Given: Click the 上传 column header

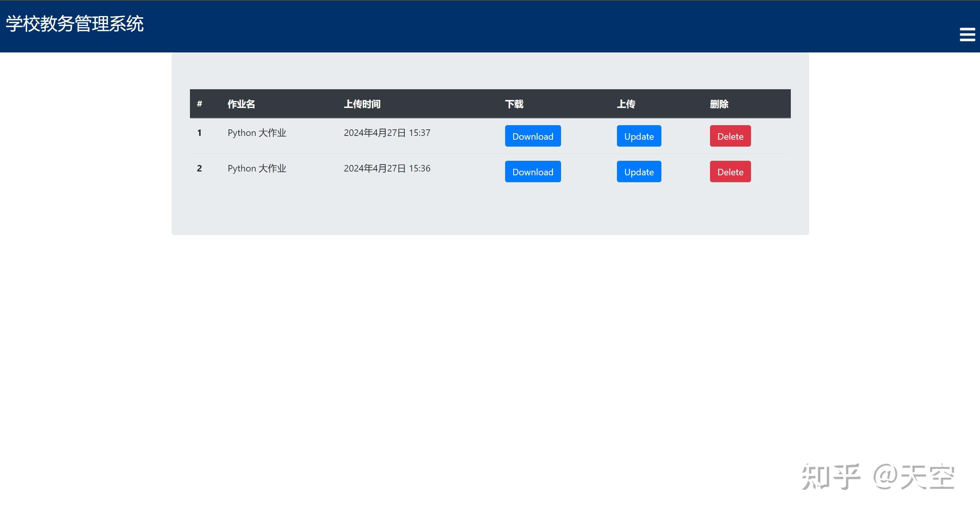Looking at the screenshot, I should (x=626, y=104).
